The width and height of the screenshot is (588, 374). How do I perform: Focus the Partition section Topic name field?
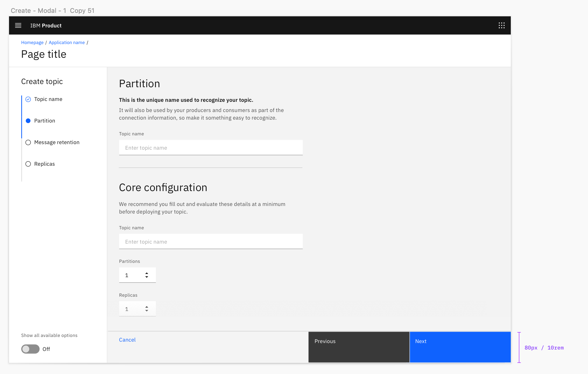coord(211,148)
